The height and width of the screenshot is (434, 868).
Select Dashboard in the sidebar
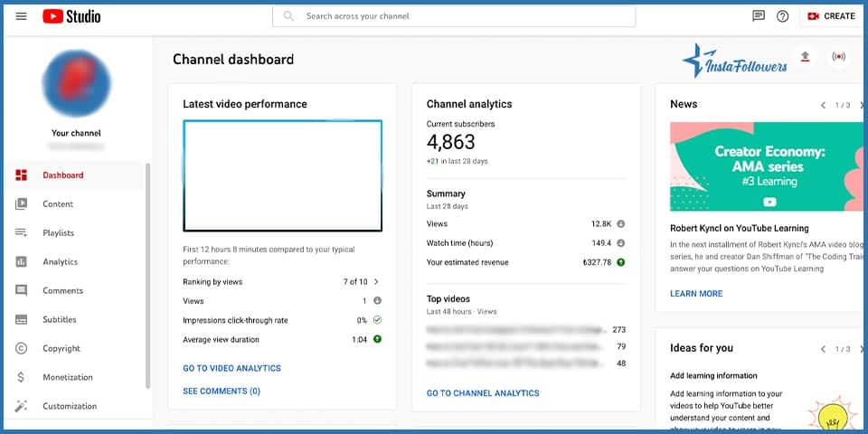coord(74,175)
